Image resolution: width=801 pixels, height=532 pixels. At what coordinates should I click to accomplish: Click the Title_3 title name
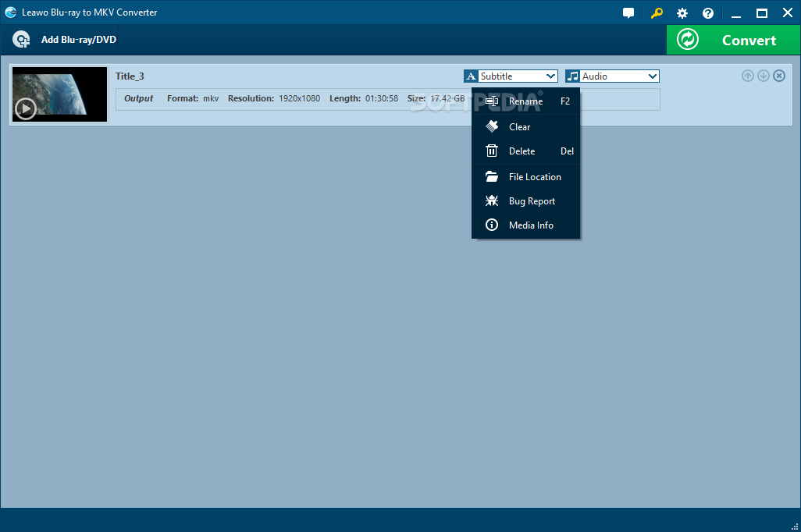(x=130, y=76)
